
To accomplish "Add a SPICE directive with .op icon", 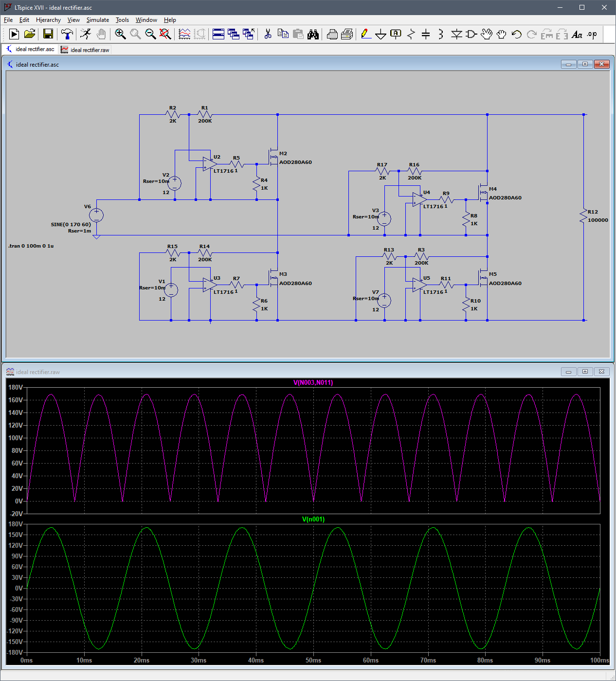I will click(x=592, y=34).
